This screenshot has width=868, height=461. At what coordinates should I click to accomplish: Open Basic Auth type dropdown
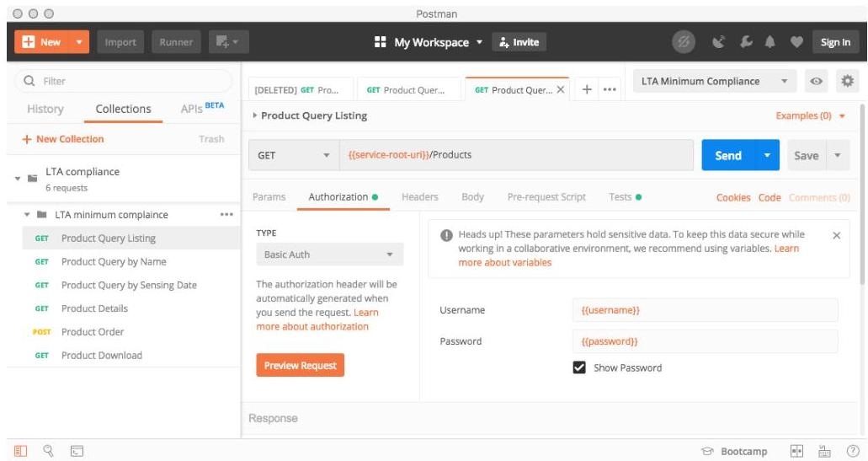329,255
